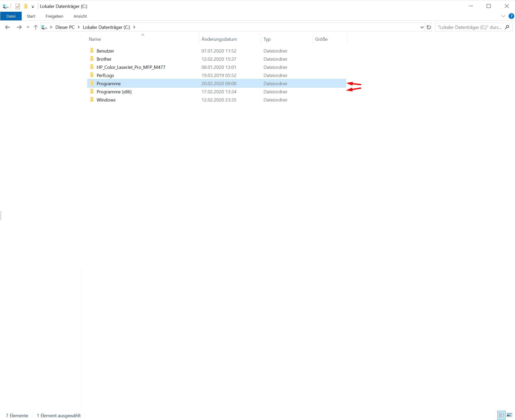Viewport: 515px width, 420px height.
Task: Click the Up one level arrow
Action: 35,27
